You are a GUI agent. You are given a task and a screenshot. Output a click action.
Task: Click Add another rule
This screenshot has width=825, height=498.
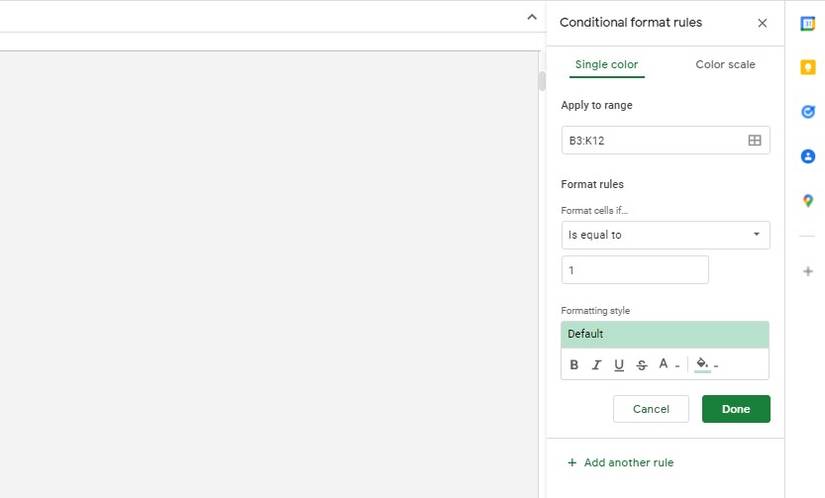pyautogui.click(x=620, y=463)
